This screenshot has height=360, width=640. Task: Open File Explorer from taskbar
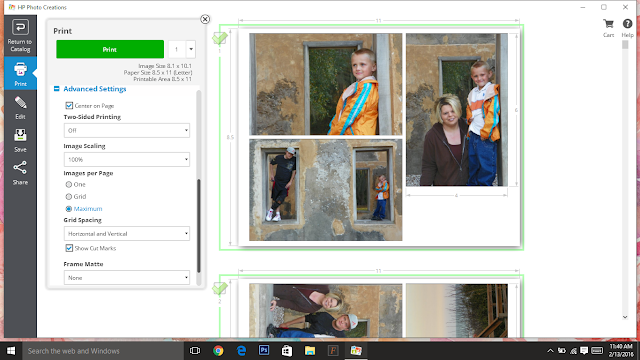(x=310, y=351)
